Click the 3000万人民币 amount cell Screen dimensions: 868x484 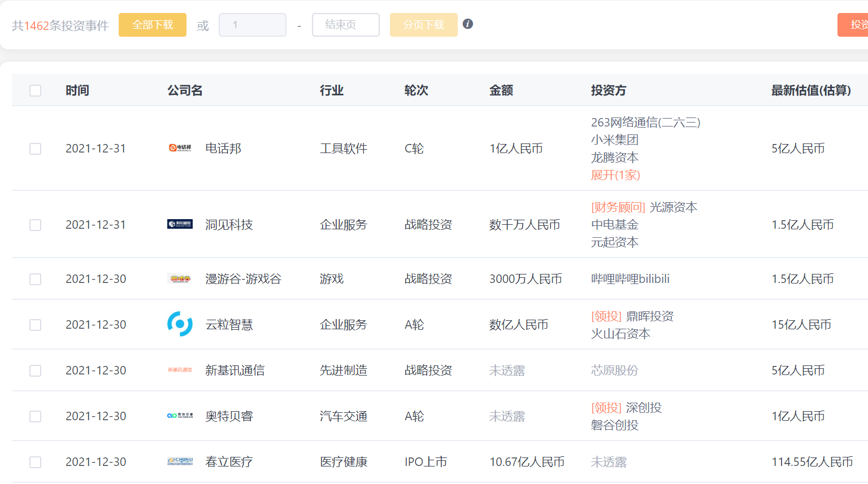[526, 279]
